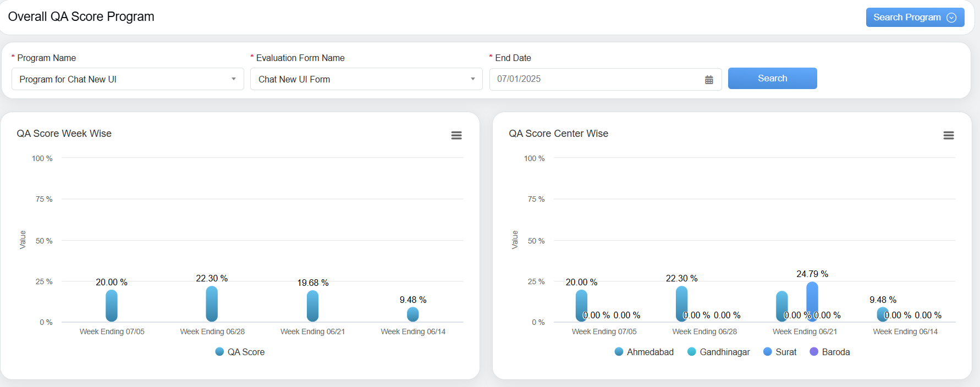This screenshot has width=980, height=387.
Task: Click the 22.30% bar in weekly chart
Action: pyautogui.click(x=212, y=304)
